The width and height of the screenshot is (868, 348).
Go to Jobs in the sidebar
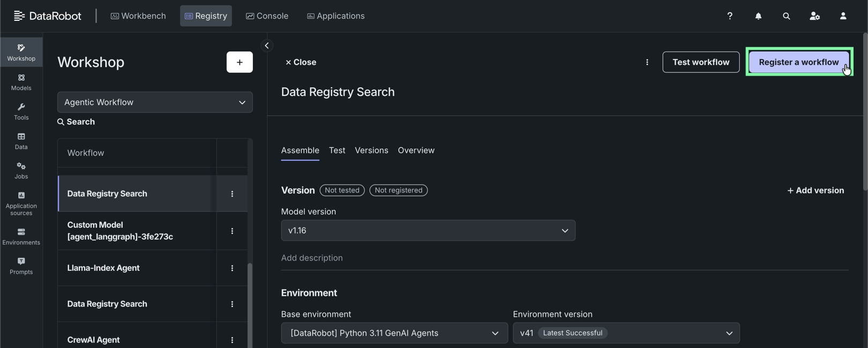point(21,171)
